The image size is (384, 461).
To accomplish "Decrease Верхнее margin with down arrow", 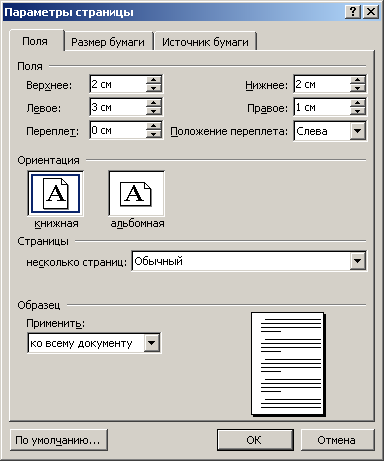I will (x=154, y=88).
